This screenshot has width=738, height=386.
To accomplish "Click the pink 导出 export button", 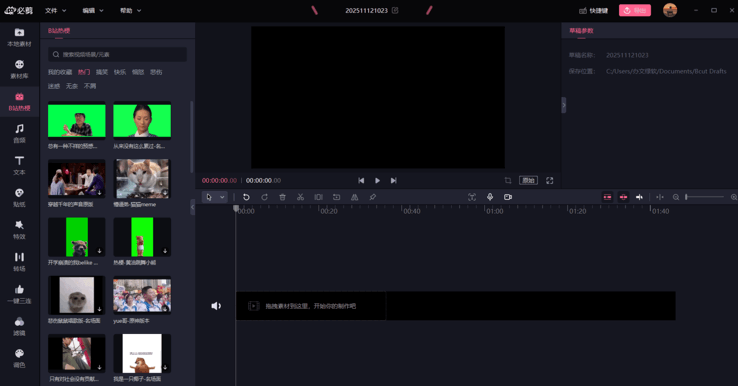I will coord(635,10).
